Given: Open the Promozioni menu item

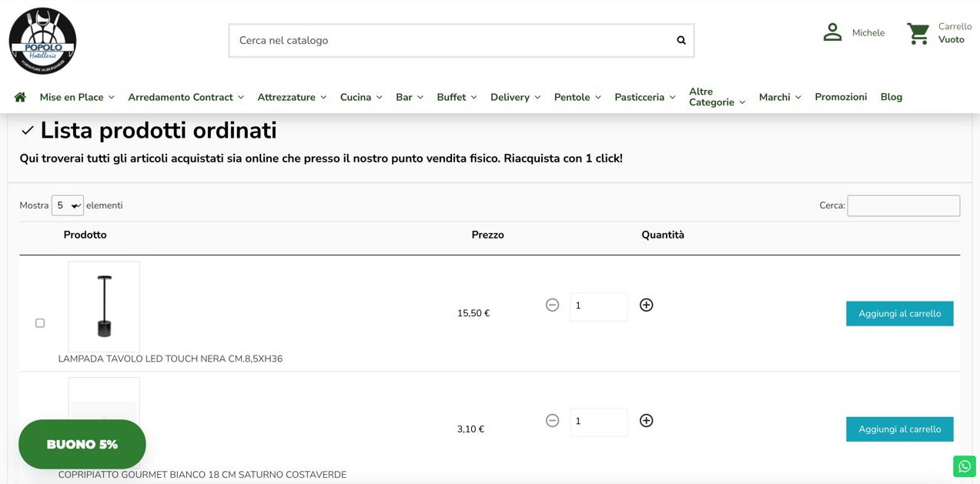Looking at the screenshot, I should pyautogui.click(x=841, y=97).
